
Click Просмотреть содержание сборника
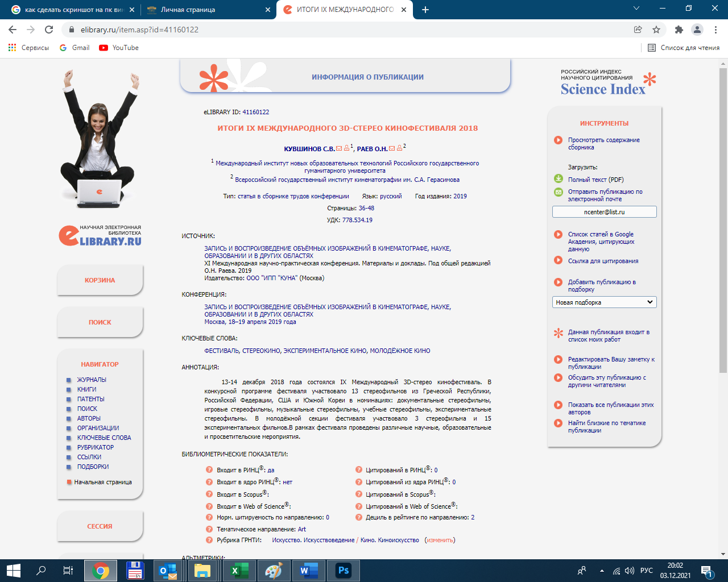pos(603,143)
